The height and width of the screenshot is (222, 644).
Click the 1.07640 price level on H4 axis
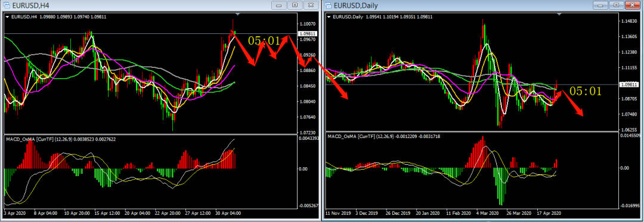307,117
